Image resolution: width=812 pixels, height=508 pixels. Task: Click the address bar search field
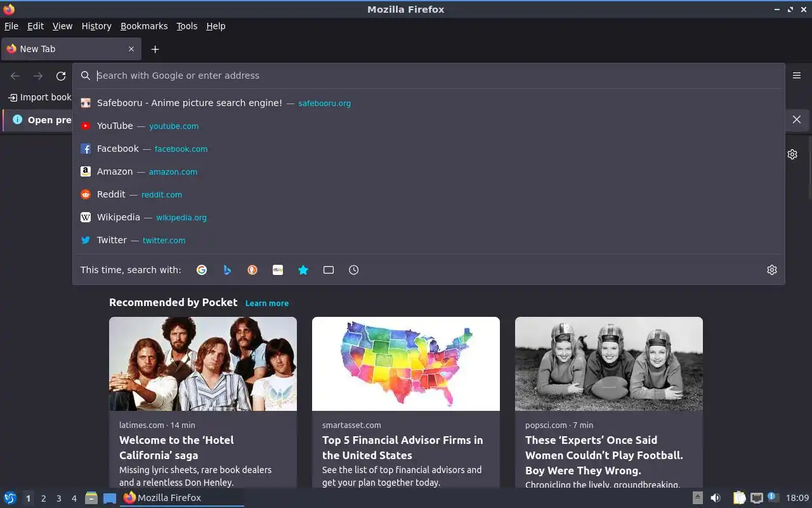428,76
